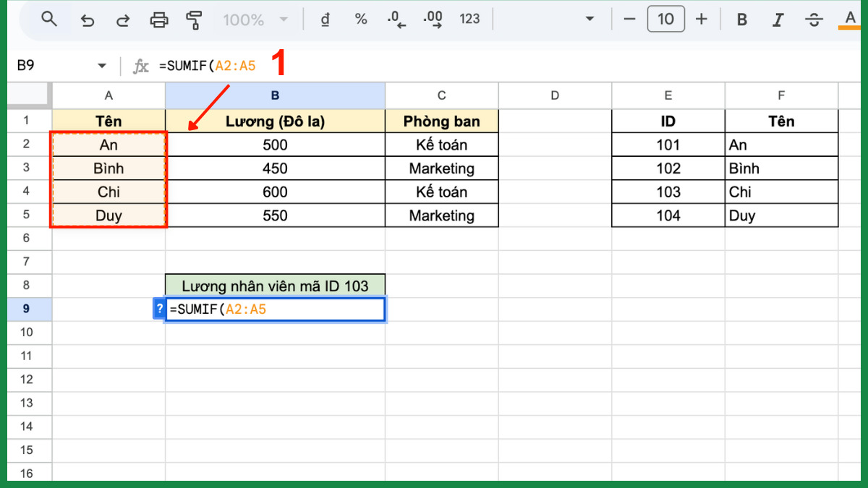Format as currency with đ icon

[325, 20]
